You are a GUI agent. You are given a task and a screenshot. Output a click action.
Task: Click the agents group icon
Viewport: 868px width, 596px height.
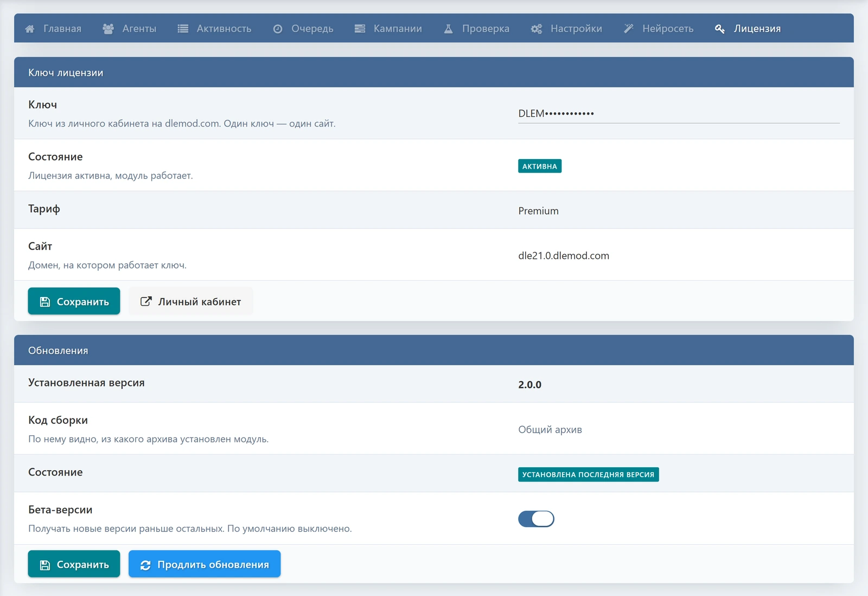(108, 29)
